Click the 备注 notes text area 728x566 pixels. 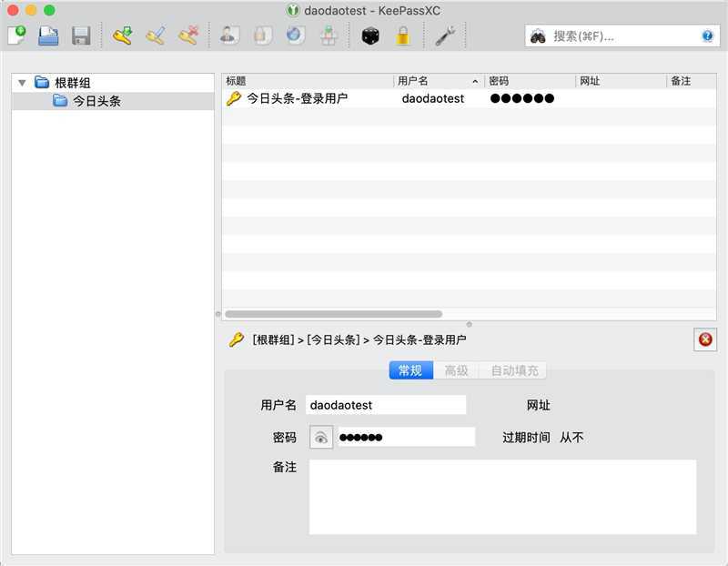tap(503, 497)
